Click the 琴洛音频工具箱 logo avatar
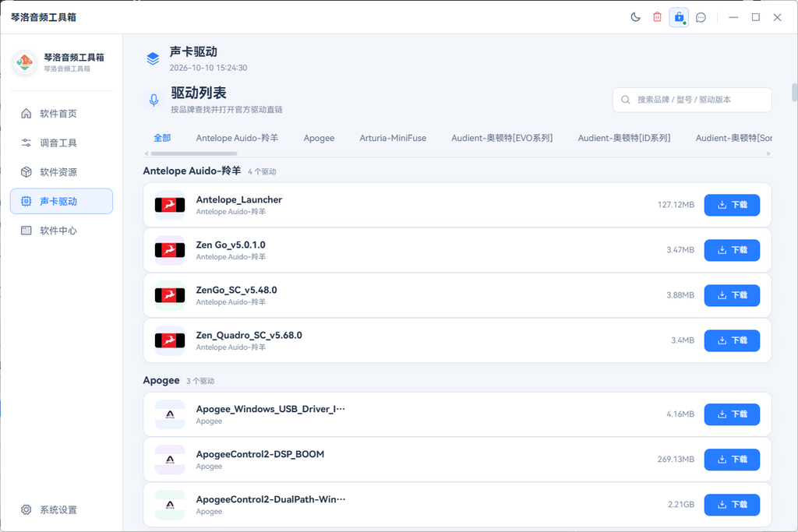The height and width of the screenshot is (532, 798). coord(24,62)
